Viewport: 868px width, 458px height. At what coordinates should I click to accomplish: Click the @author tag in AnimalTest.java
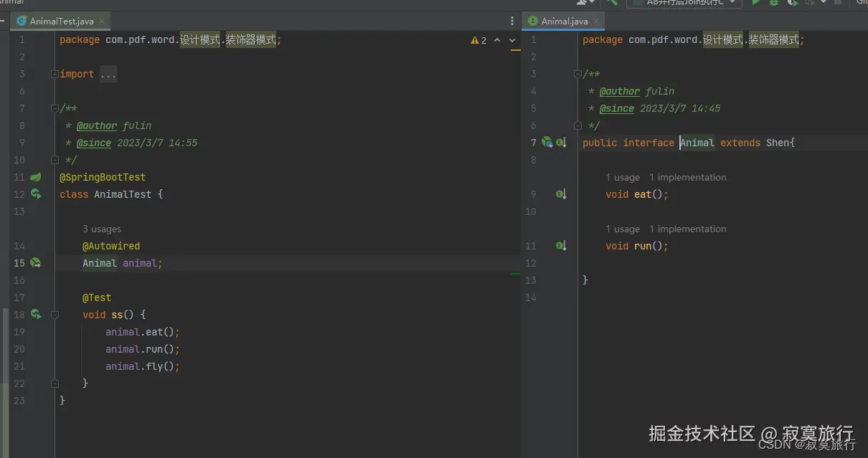(97, 125)
